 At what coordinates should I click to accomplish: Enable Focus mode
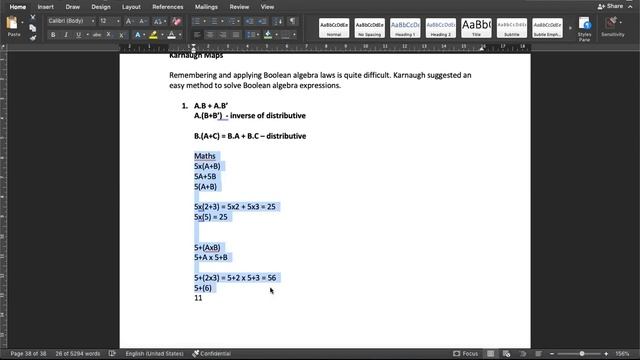[x=466, y=353]
